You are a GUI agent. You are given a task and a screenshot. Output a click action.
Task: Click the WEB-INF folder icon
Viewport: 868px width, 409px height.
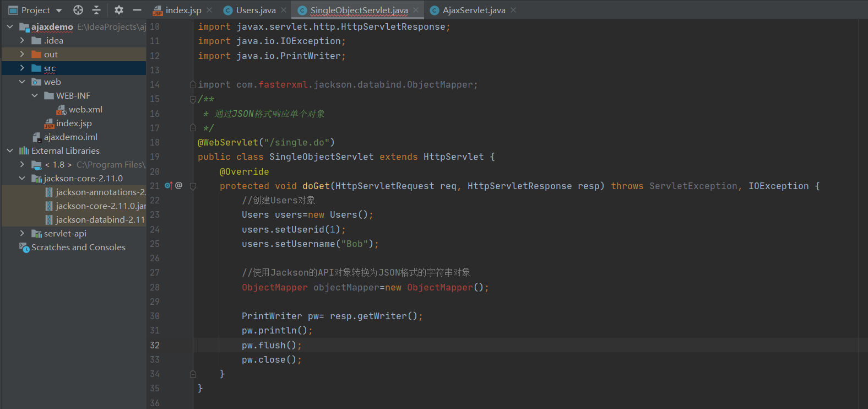tap(49, 95)
